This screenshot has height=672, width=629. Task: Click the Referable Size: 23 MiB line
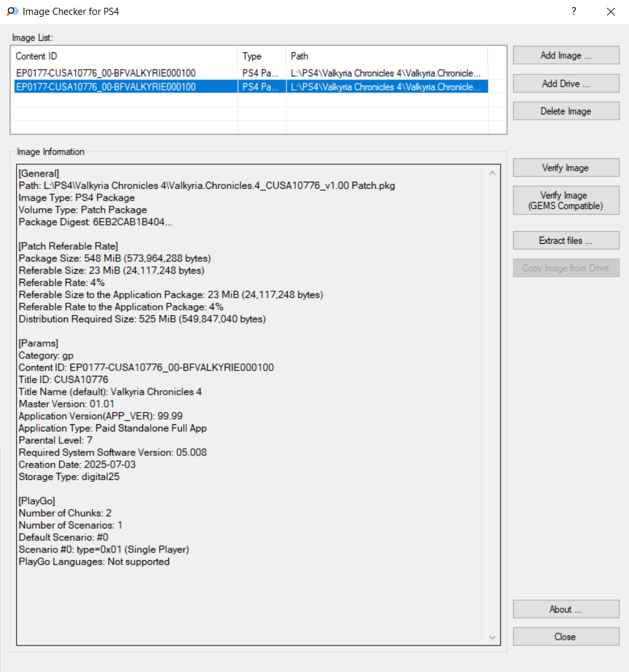coord(111,270)
